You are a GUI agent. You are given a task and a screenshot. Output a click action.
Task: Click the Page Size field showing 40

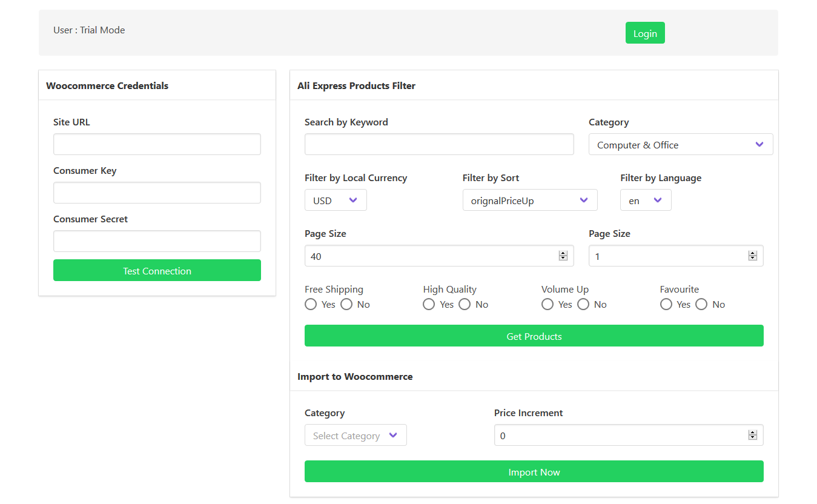click(x=439, y=256)
